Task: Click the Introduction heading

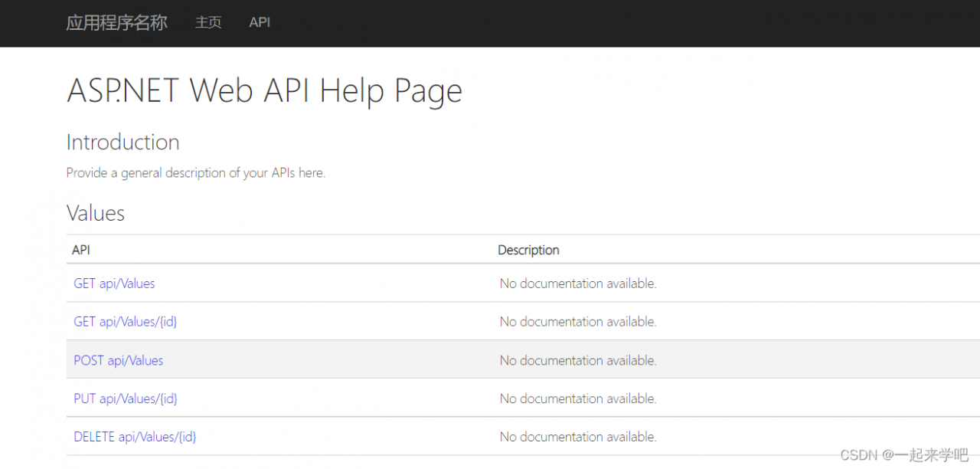Action: point(122,143)
